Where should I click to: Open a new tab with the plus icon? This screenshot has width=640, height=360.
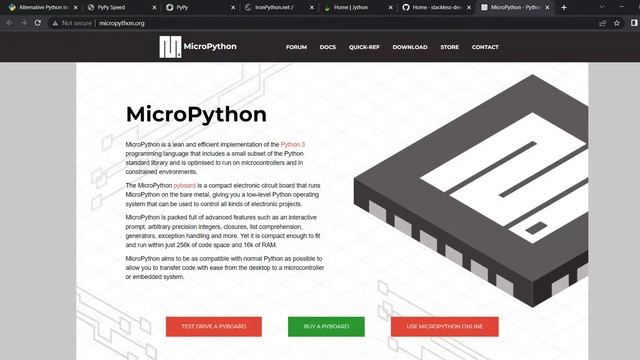(x=564, y=7)
